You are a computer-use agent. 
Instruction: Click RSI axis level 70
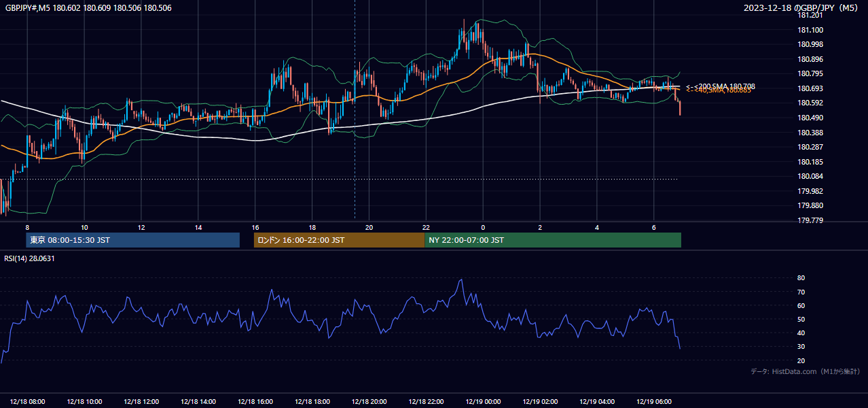coord(801,292)
